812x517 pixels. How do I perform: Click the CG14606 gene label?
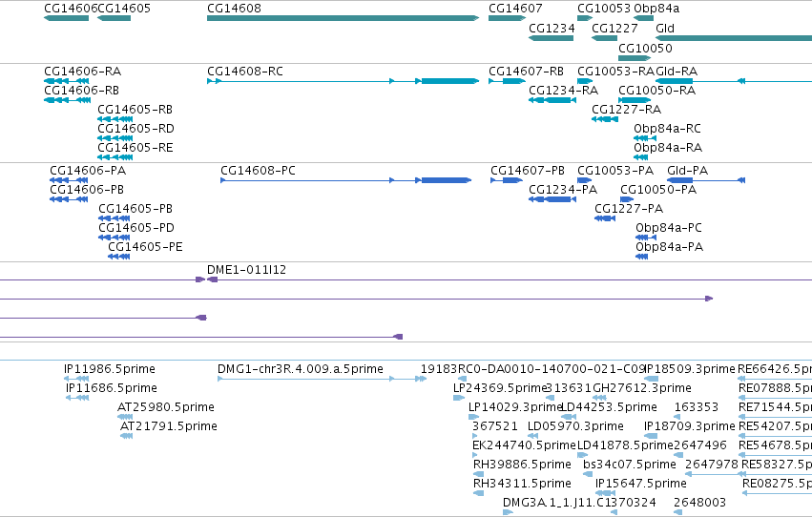(71, 9)
